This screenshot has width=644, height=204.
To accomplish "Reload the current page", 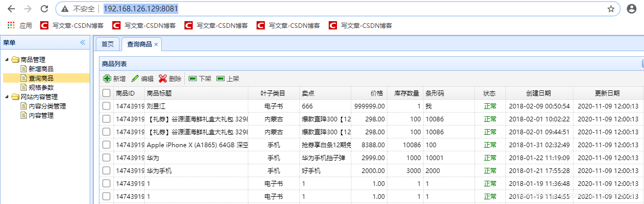I will 44,9.
